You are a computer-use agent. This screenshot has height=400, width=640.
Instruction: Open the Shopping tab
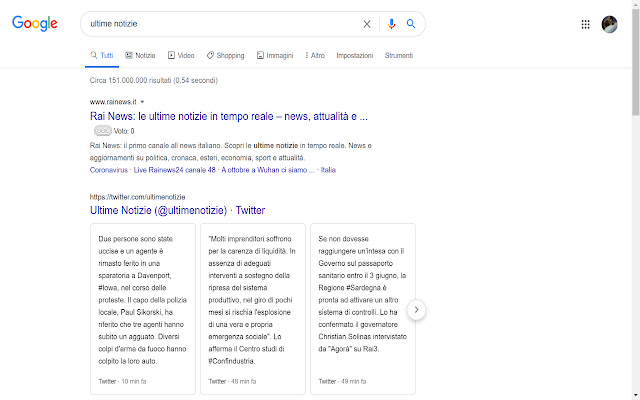(225, 56)
